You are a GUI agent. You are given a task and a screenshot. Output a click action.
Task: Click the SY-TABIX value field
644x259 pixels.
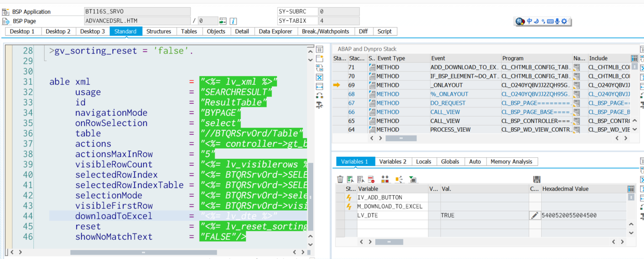click(339, 21)
